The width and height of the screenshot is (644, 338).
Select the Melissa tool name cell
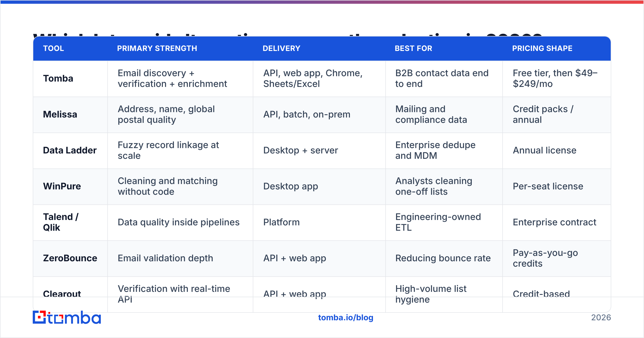(x=70, y=115)
